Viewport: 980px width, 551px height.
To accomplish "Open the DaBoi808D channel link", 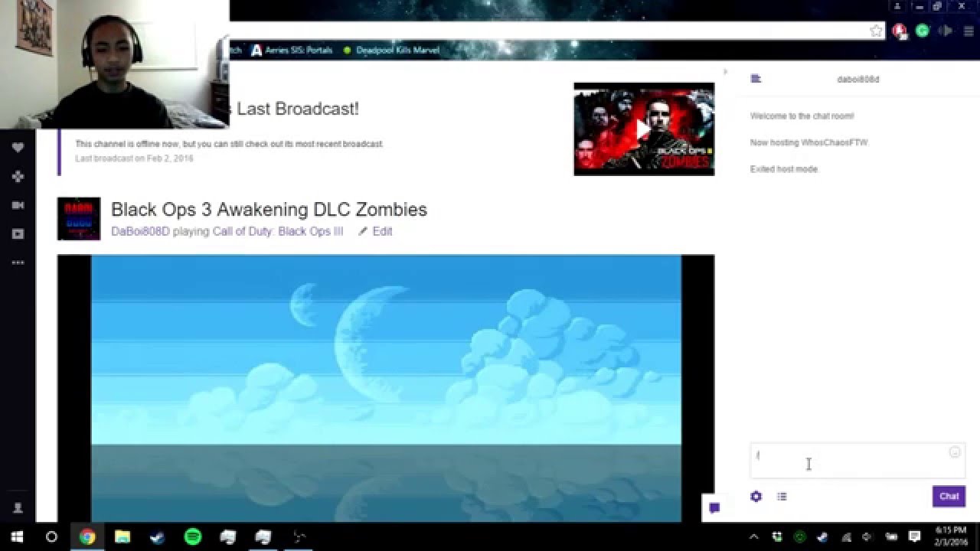I will (x=140, y=231).
